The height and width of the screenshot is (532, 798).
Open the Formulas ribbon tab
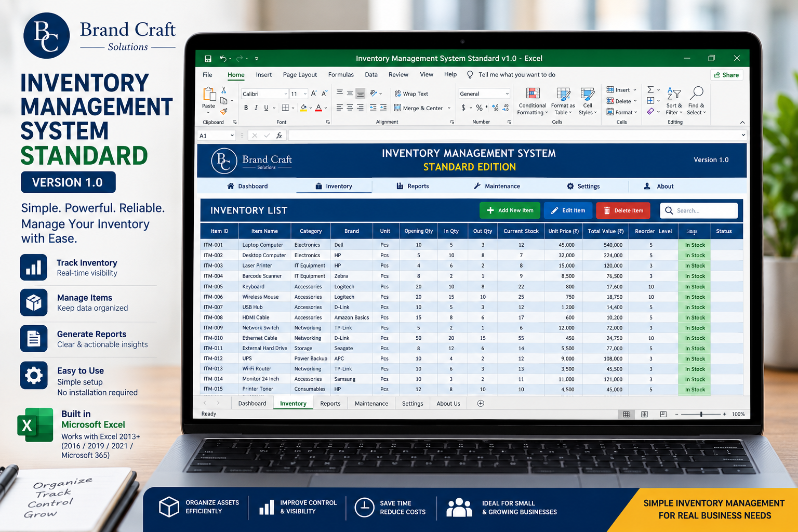pyautogui.click(x=341, y=75)
